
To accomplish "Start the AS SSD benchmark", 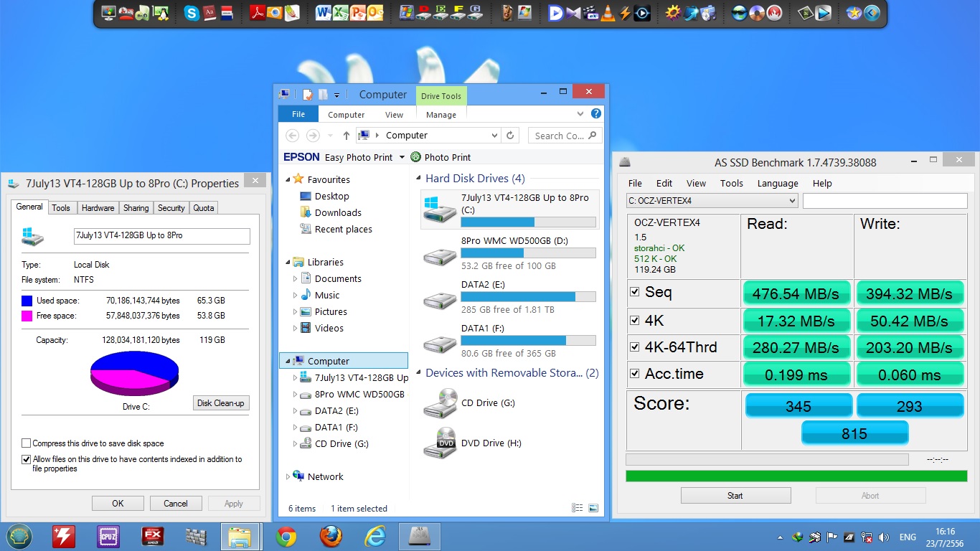I will (735, 496).
